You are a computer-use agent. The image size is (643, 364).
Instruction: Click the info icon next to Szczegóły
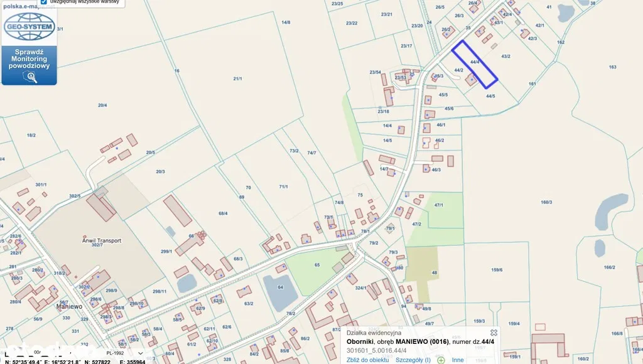pyautogui.click(x=440, y=359)
